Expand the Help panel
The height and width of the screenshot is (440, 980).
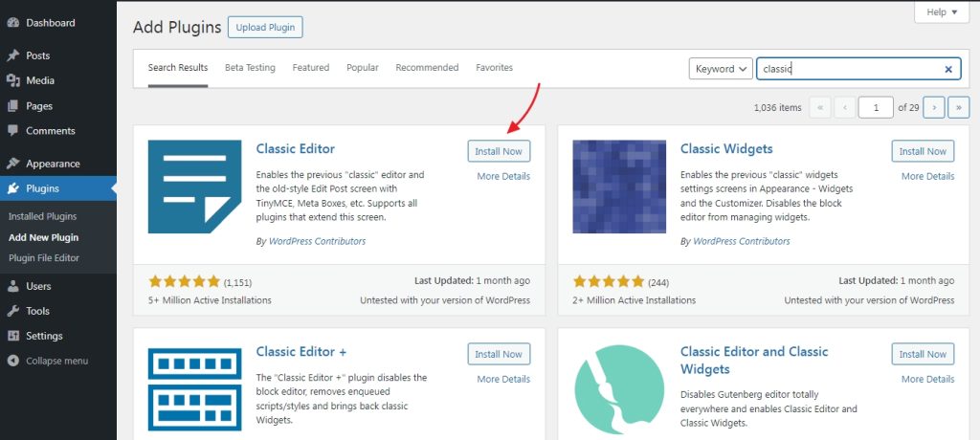pyautogui.click(x=942, y=11)
